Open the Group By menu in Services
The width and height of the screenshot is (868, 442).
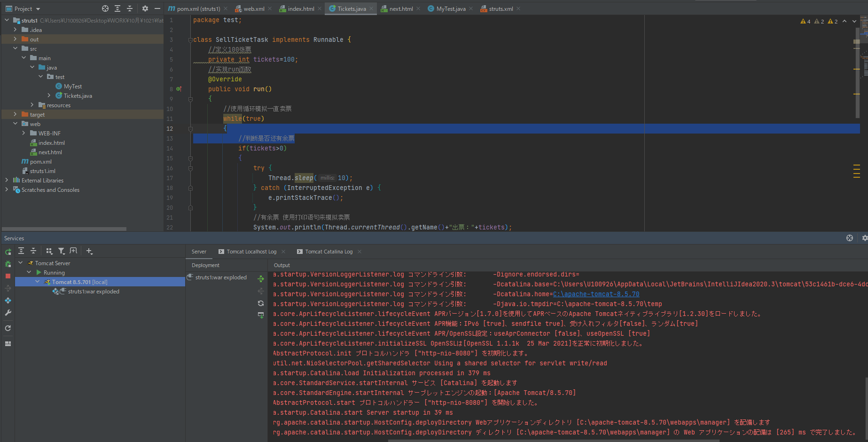[49, 251]
